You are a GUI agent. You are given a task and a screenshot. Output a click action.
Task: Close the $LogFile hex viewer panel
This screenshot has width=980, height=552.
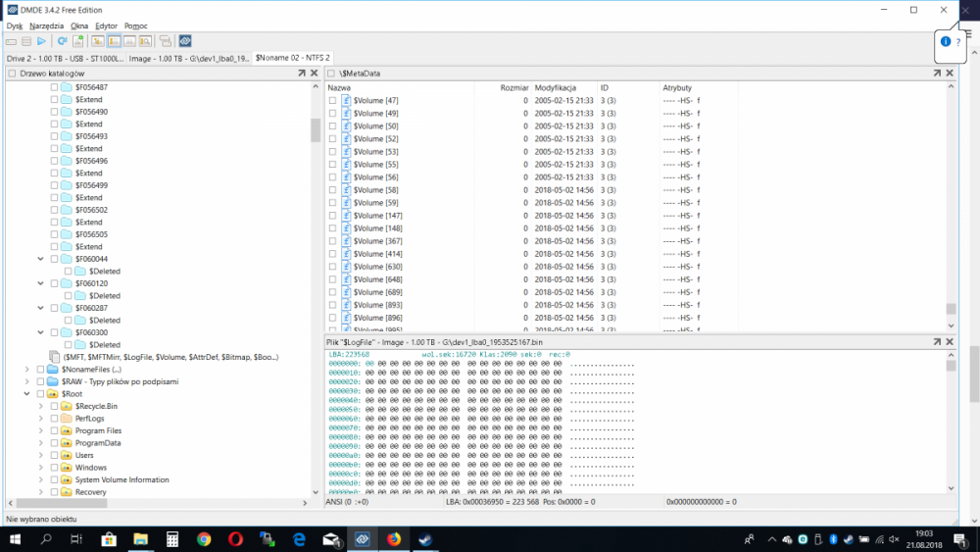pyautogui.click(x=950, y=342)
